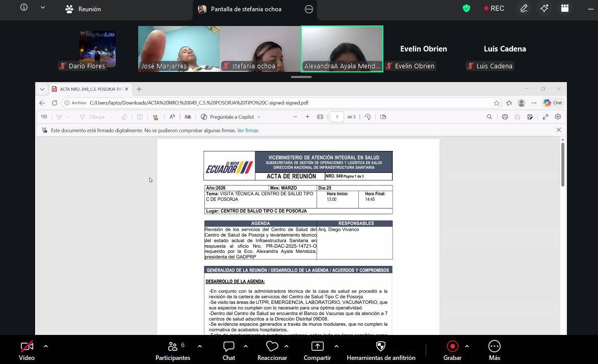Expand the Participantes options arrow
The width and height of the screenshot is (598, 364).
pyautogui.click(x=200, y=346)
